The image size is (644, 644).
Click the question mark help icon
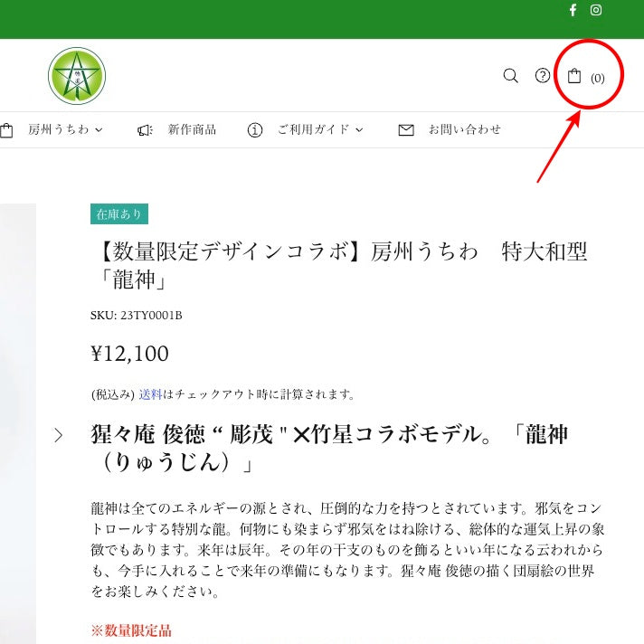click(x=543, y=76)
